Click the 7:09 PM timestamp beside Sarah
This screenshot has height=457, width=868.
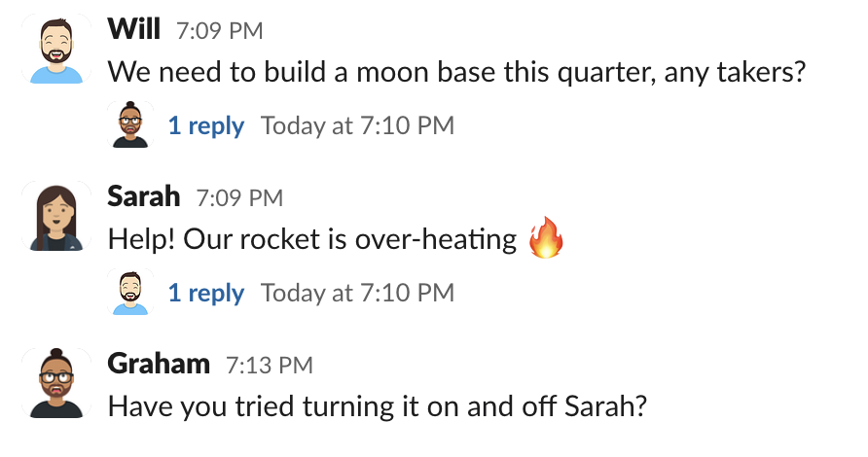click(239, 198)
